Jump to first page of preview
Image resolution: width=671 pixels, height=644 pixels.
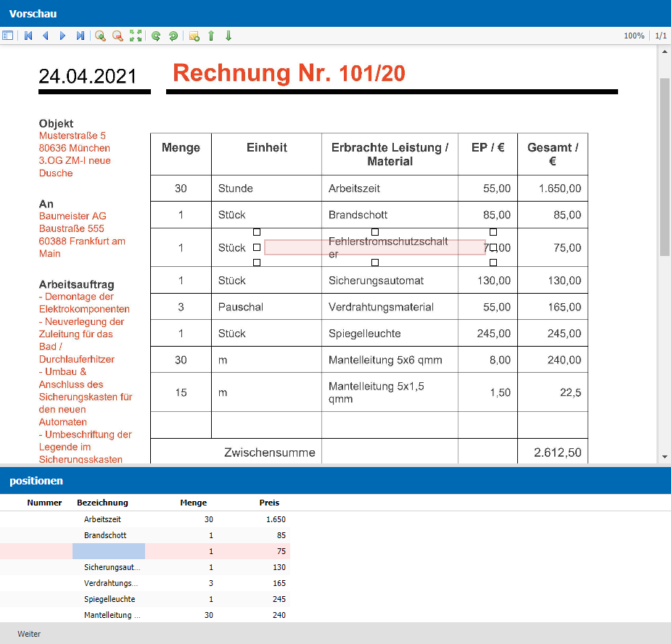[x=28, y=36]
